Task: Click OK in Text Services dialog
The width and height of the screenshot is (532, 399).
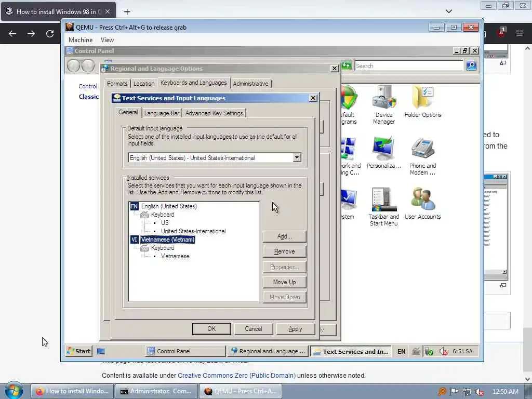Action: tap(211, 328)
